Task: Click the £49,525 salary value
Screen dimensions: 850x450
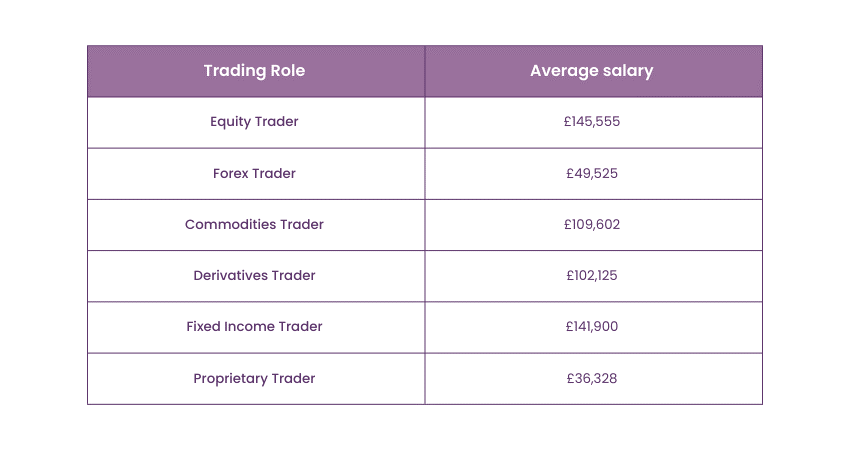Action: pos(591,173)
